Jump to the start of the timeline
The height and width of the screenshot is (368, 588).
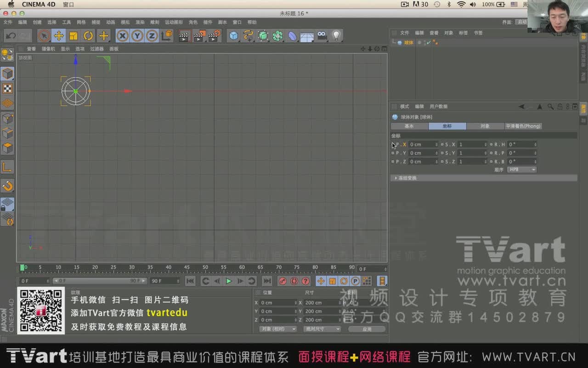(190, 281)
